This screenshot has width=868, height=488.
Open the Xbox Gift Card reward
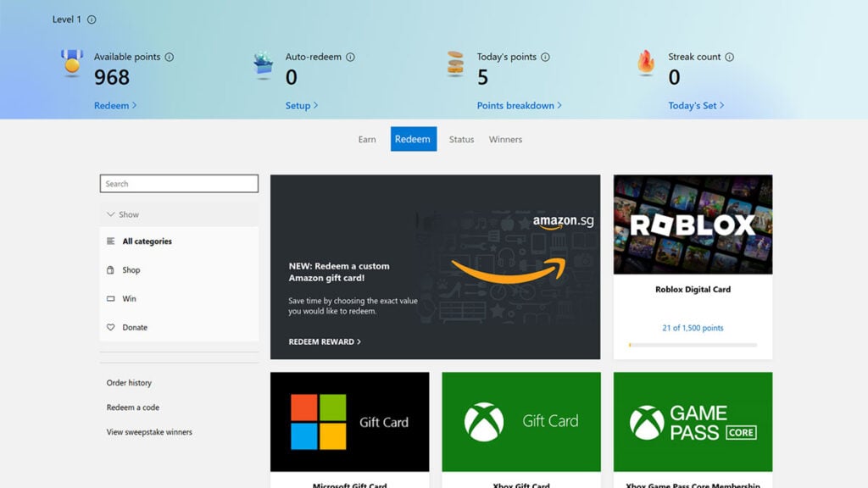520,421
